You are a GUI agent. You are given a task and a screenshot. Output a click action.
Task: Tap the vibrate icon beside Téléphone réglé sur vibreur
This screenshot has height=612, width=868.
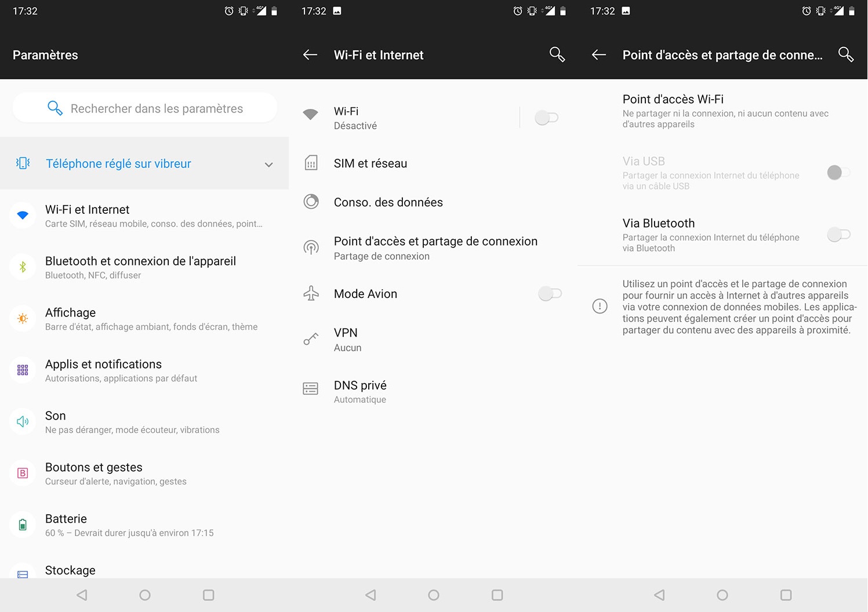(x=23, y=163)
